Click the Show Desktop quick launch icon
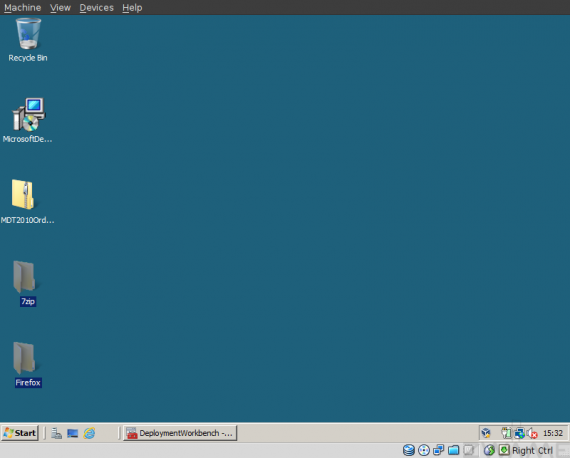This screenshot has width=570, height=458. 73,433
